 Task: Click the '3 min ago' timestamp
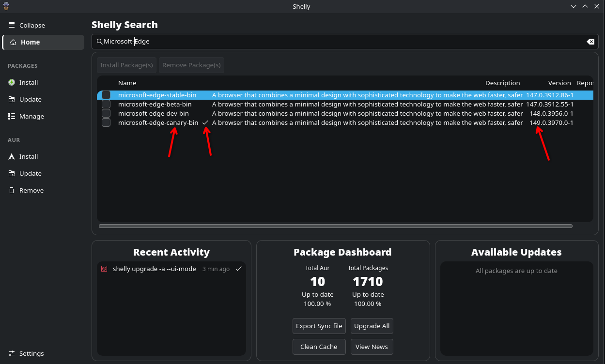[216, 269]
